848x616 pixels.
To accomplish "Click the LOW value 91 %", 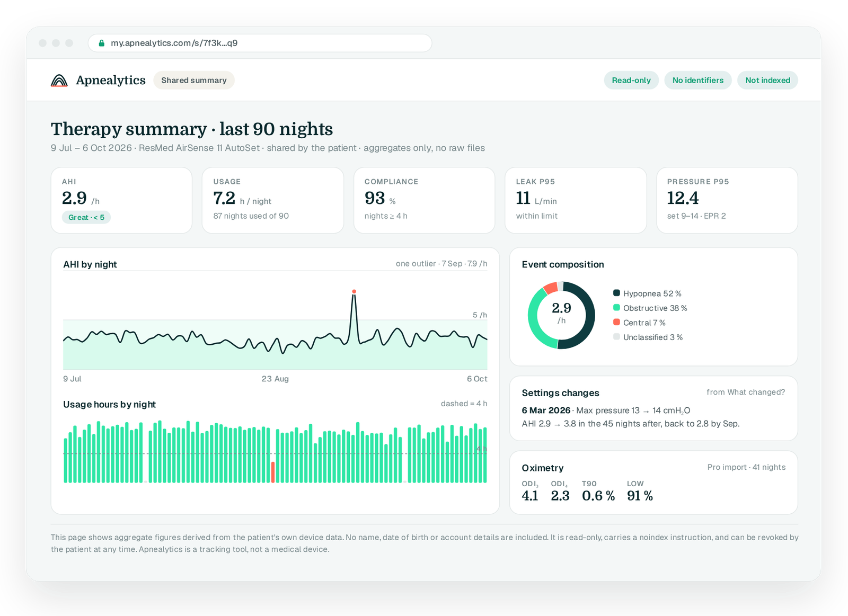I will (640, 496).
